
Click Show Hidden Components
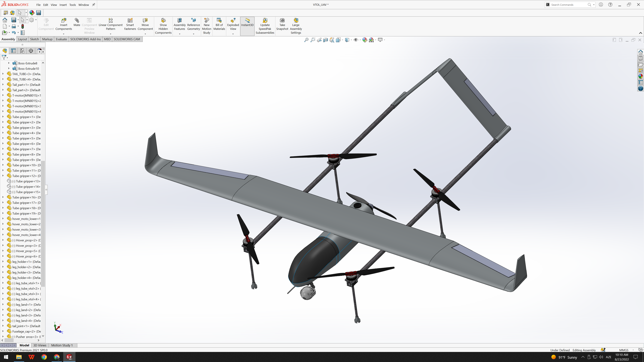163,26
